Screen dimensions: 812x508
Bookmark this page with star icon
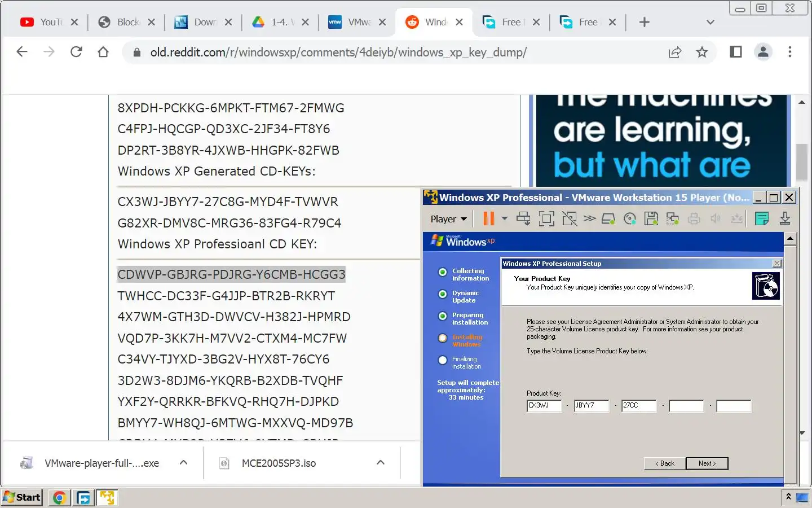[x=702, y=52]
